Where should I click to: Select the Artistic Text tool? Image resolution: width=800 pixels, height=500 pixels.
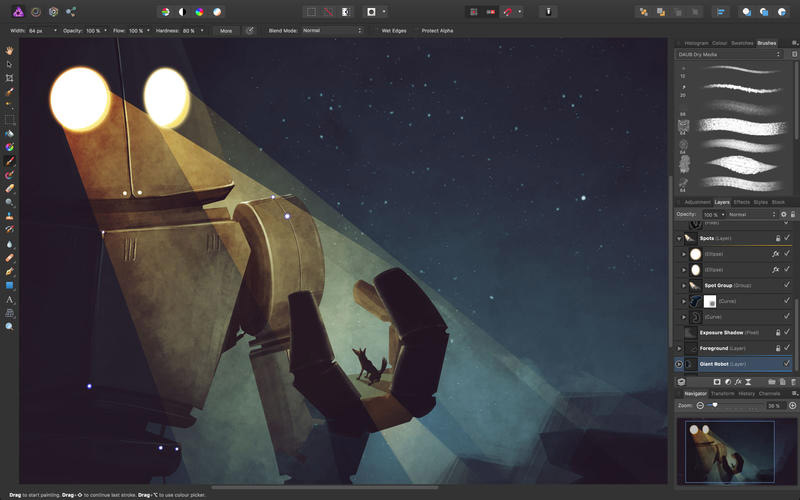click(x=10, y=299)
